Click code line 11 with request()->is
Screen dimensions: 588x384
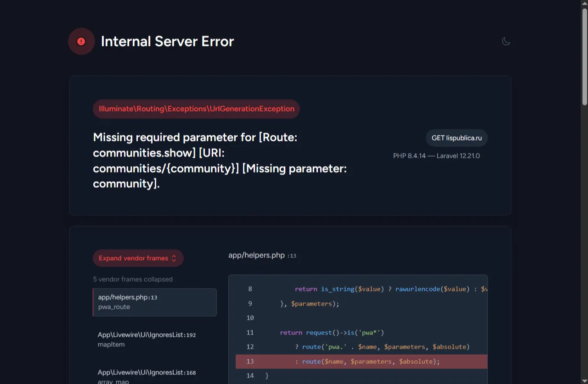[332, 333]
